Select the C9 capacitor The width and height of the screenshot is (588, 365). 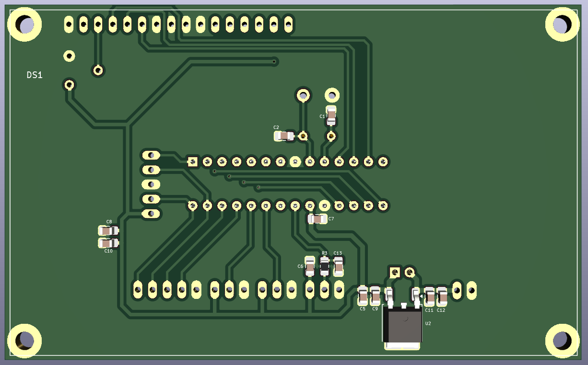click(376, 296)
